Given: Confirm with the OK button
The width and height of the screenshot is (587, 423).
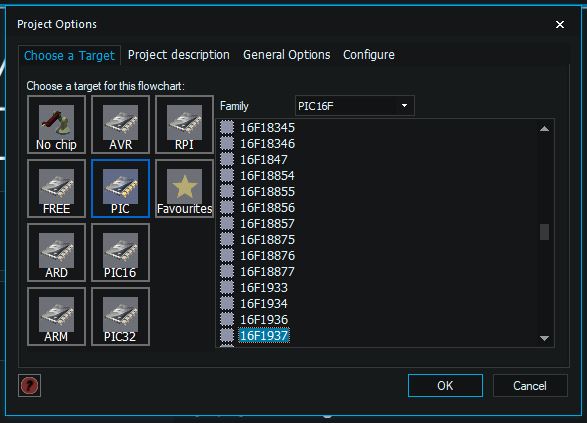Looking at the screenshot, I should pyautogui.click(x=445, y=386).
